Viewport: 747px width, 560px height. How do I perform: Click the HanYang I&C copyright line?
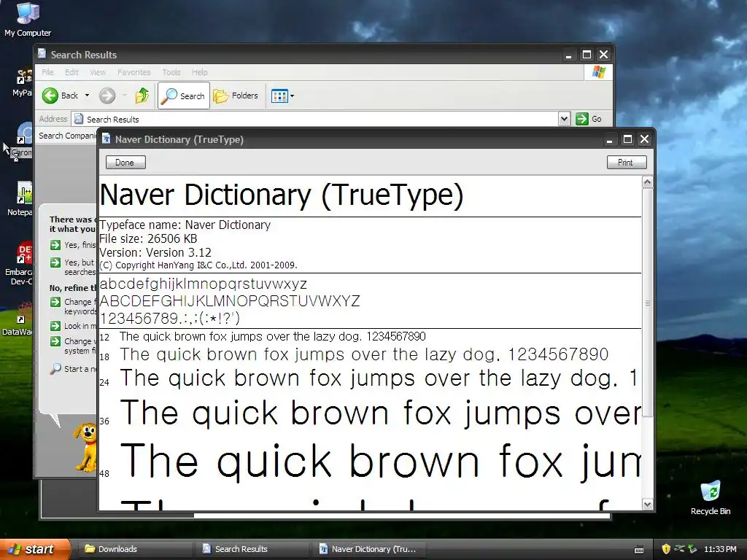click(198, 265)
